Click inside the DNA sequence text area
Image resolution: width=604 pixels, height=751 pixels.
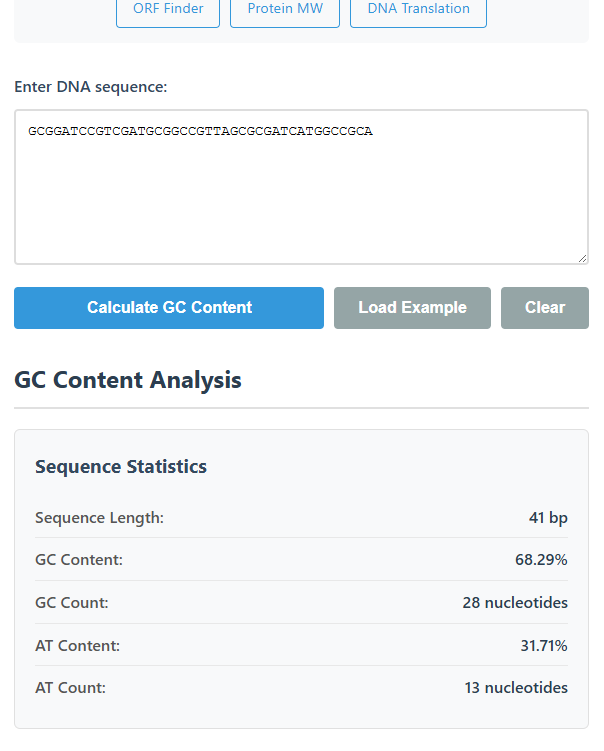pyautogui.click(x=300, y=200)
